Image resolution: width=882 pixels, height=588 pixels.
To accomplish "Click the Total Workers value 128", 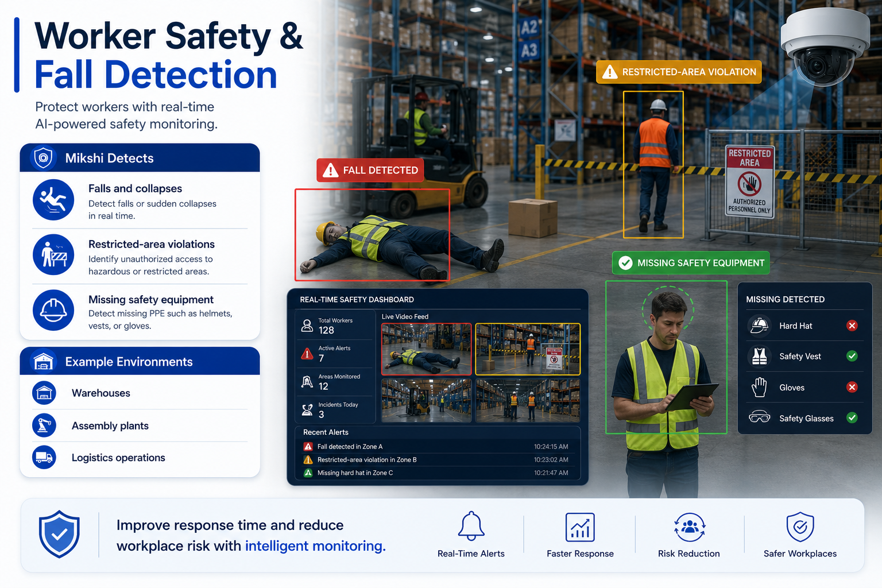I will 326,330.
